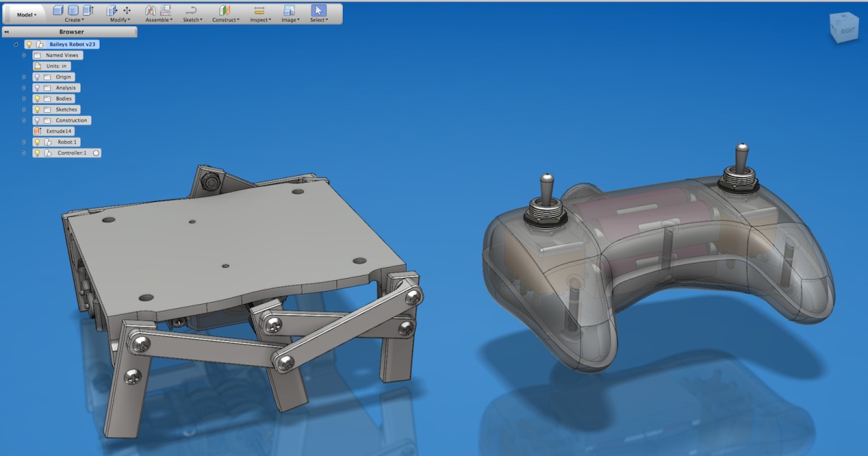Click the New Component icon under Assemble
Image resolution: width=868 pixels, height=456 pixels.
tap(150, 9)
